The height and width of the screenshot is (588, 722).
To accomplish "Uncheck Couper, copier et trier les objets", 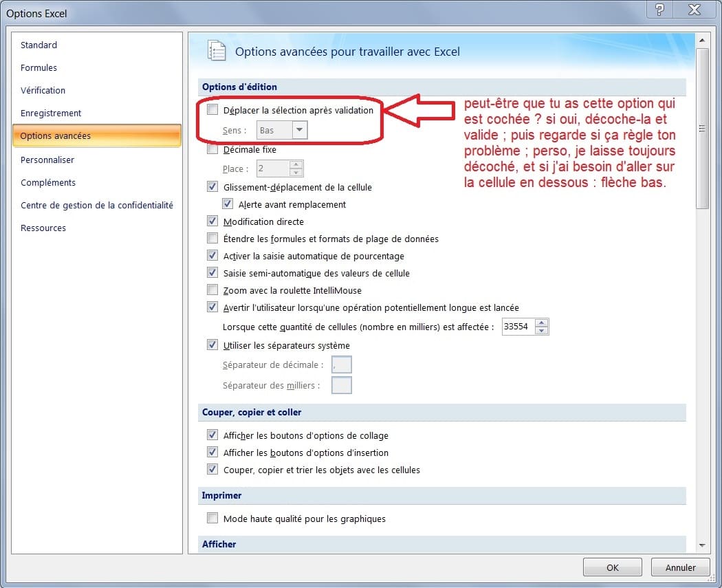I will (x=212, y=469).
